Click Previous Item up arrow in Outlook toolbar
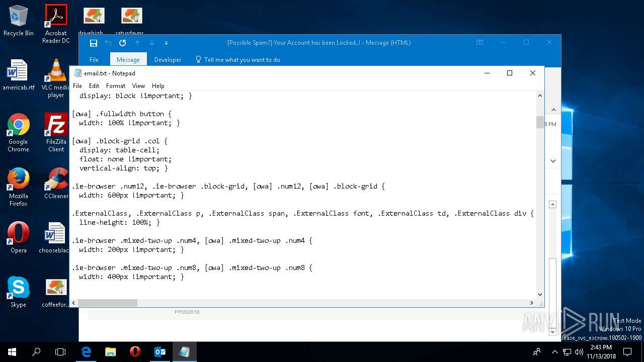The image size is (644, 362). (x=137, y=43)
